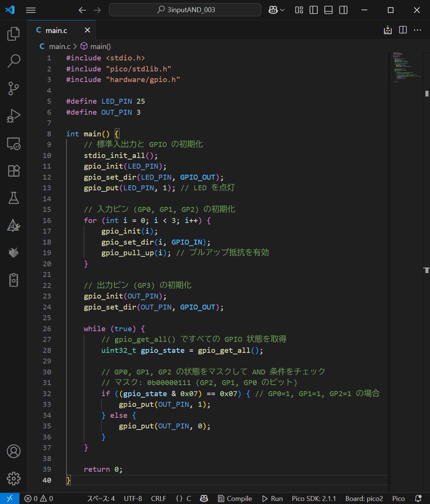Go back with the left arrow
The width and height of the screenshot is (430, 504).
[82, 10]
